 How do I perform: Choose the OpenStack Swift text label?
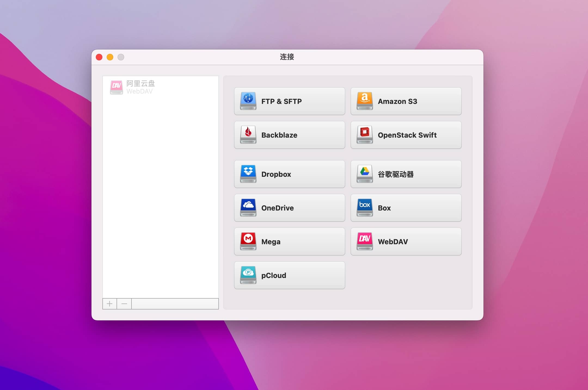[407, 135]
